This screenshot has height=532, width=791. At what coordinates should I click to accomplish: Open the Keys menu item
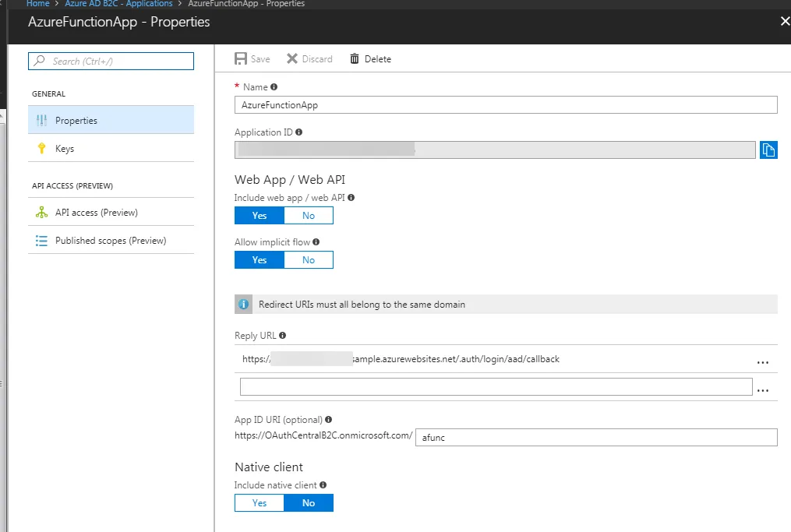pos(65,149)
